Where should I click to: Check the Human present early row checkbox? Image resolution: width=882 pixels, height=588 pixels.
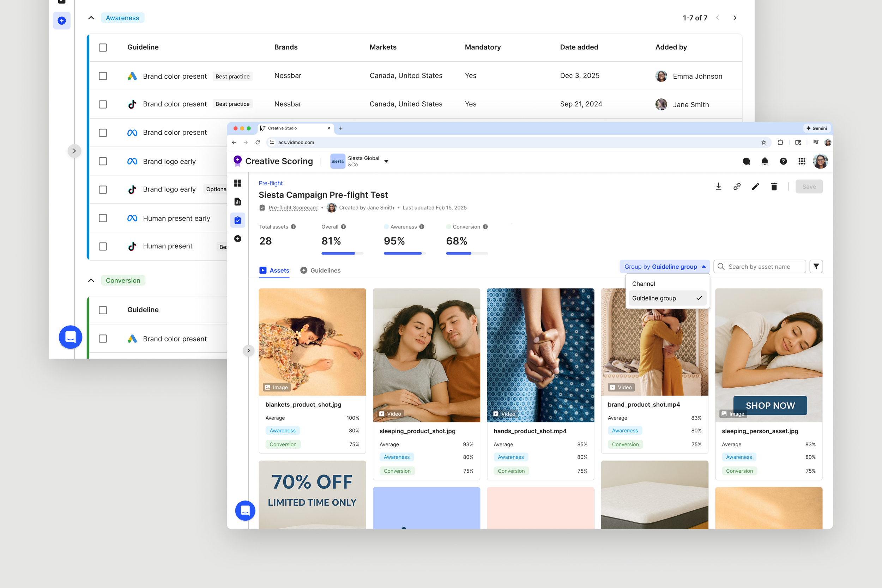(x=103, y=218)
